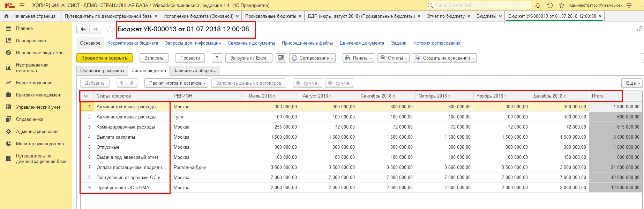The image size is (644, 209).
Task: Open Администрирование sidebar section
Action: [37, 132]
